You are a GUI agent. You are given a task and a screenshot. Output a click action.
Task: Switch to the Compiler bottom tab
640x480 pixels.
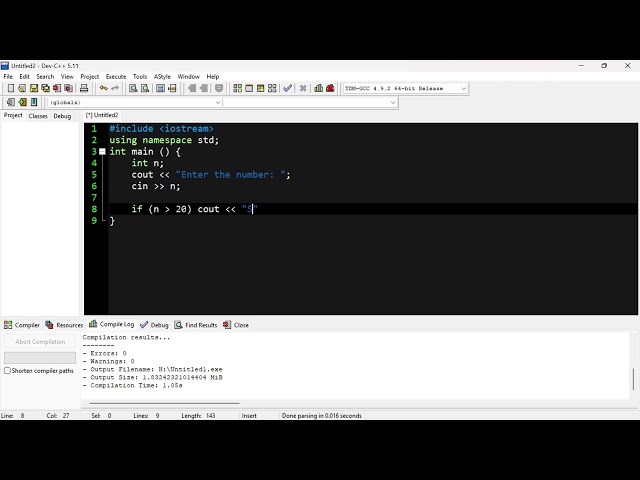click(x=22, y=325)
